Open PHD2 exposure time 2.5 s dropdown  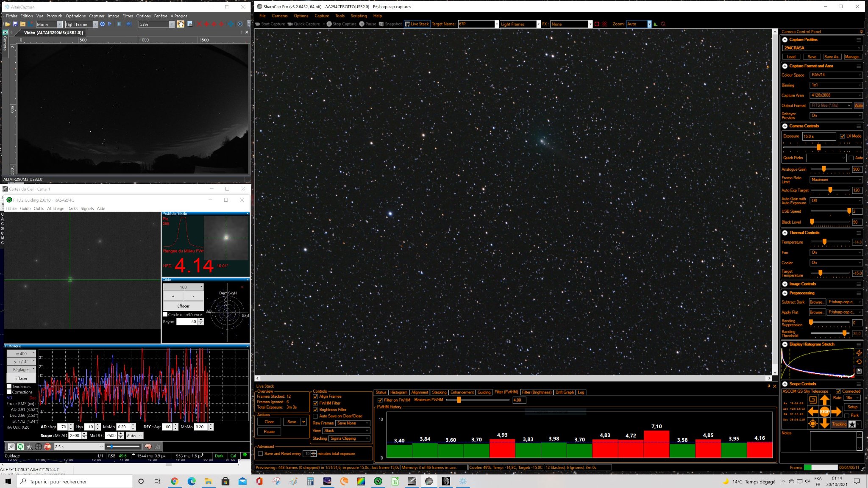pyautogui.click(x=79, y=446)
